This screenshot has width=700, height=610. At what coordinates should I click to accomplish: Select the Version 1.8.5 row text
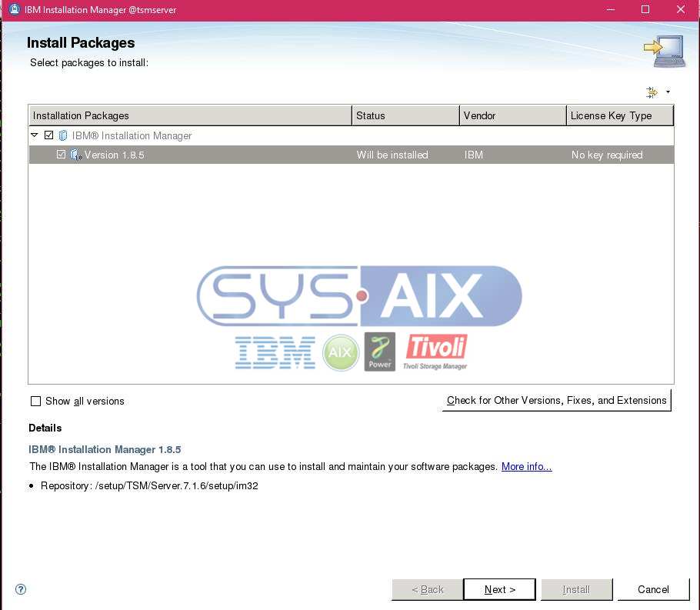pos(115,155)
